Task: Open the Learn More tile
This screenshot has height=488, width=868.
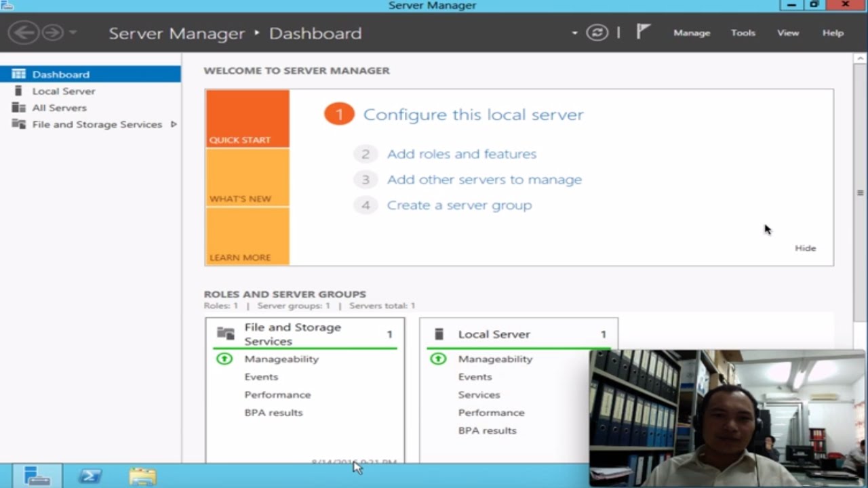Action: coord(248,236)
